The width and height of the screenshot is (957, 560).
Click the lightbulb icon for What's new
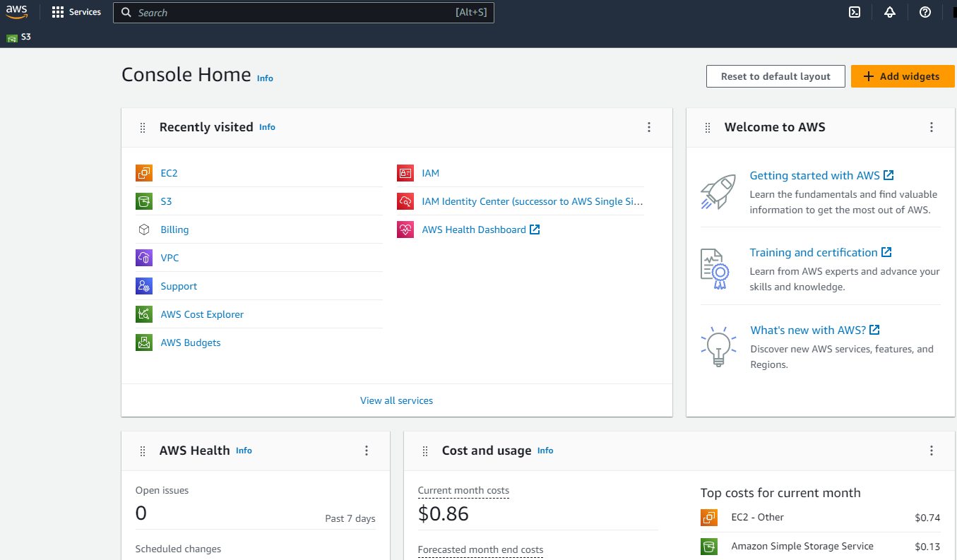tap(718, 346)
